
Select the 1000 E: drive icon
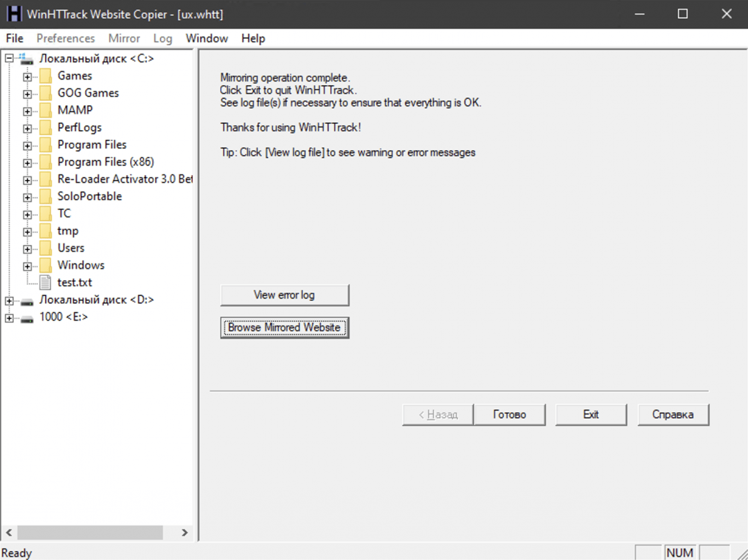[28, 318]
